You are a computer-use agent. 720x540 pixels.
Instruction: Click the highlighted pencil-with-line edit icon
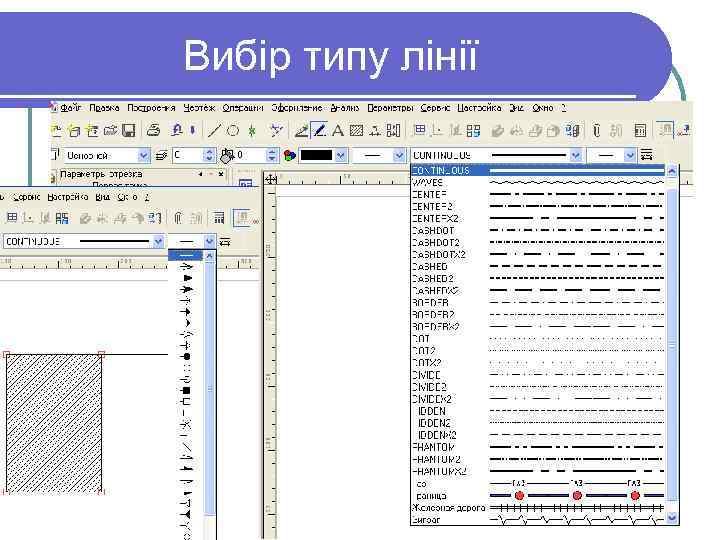[x=319, y=130]
